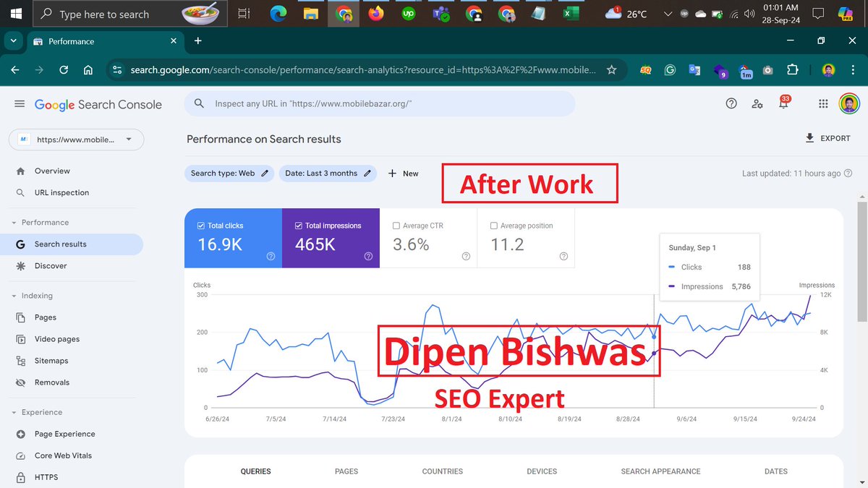Launch Firefox from taskbar
Screen dimensions: 868x488
(x=375, y=14)
